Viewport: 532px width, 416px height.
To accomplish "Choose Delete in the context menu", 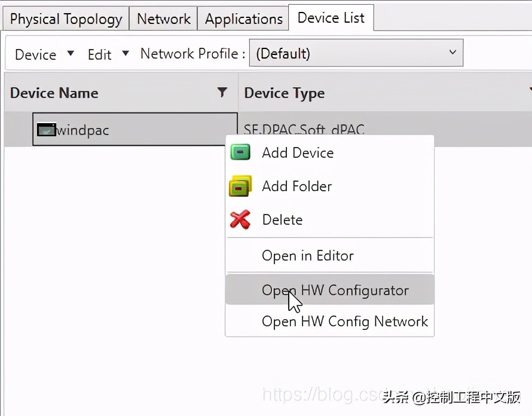I will [x=282, y=220].
